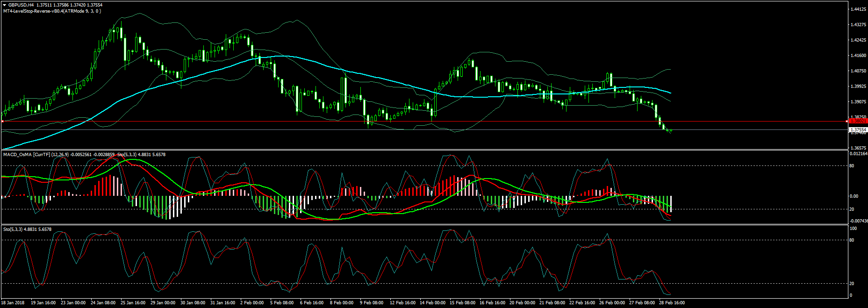
Task: Click the 2 Feb 00:00 time label
Action: 252,303
